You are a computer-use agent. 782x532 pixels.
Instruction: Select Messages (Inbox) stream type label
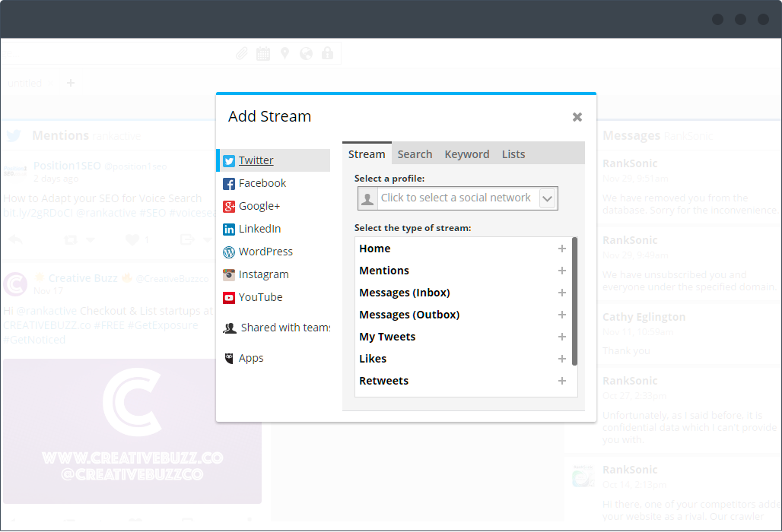[405, 293]
